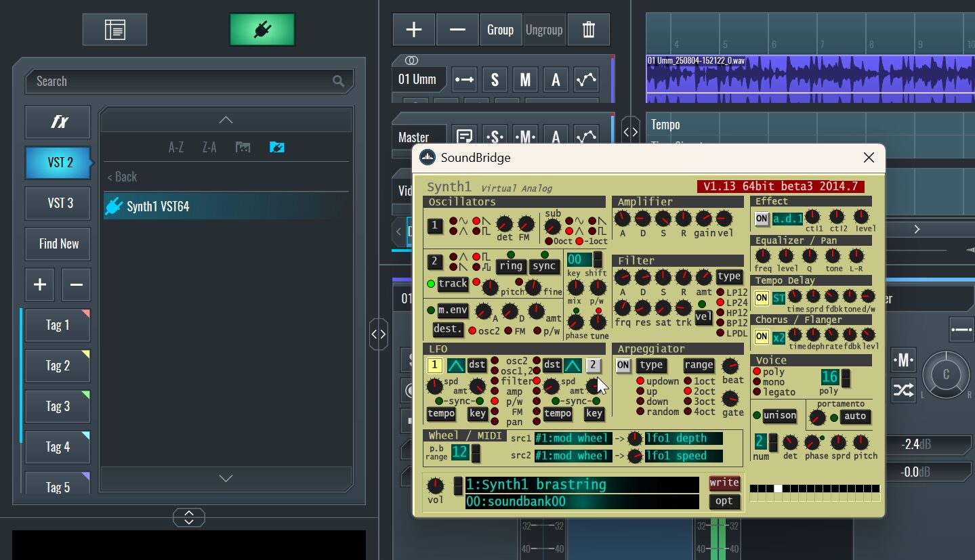
Task: Select the grey folder view icon
Action: click(243, 147)
